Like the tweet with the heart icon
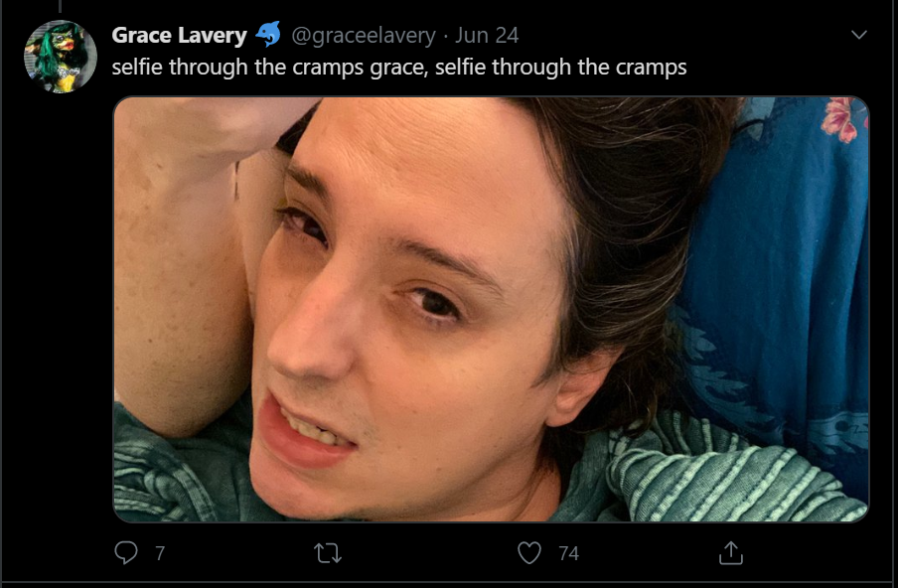 (529, 552)
